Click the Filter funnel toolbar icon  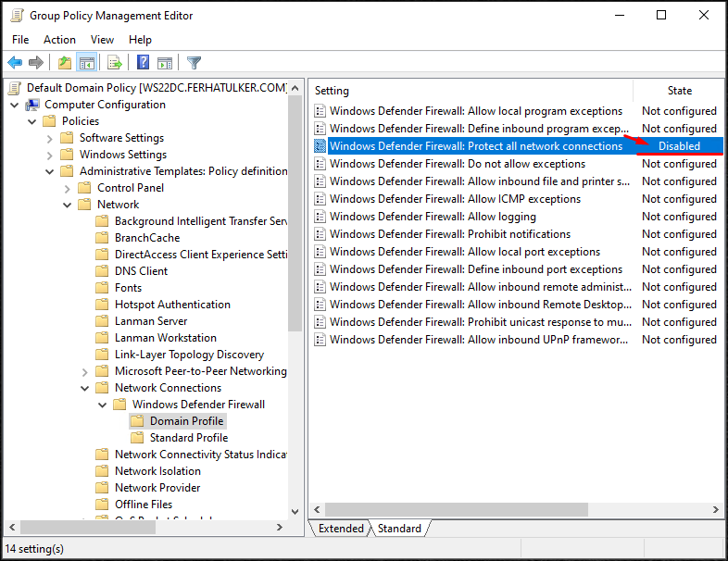coord(194,62)
